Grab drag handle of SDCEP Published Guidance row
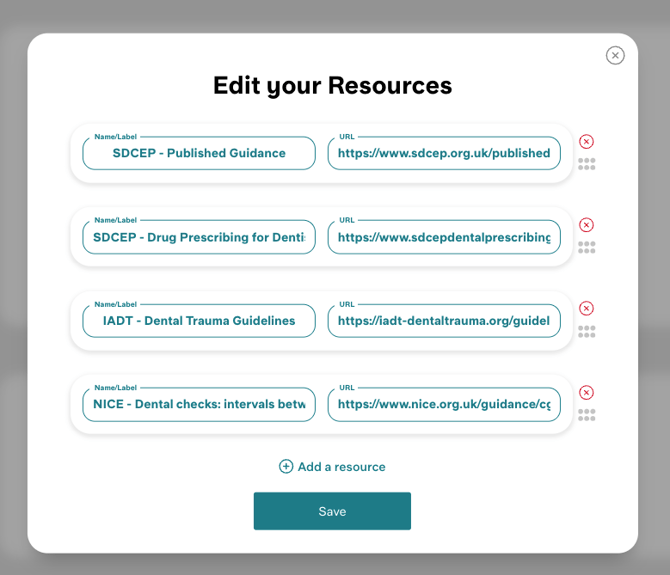 [587, 164]
